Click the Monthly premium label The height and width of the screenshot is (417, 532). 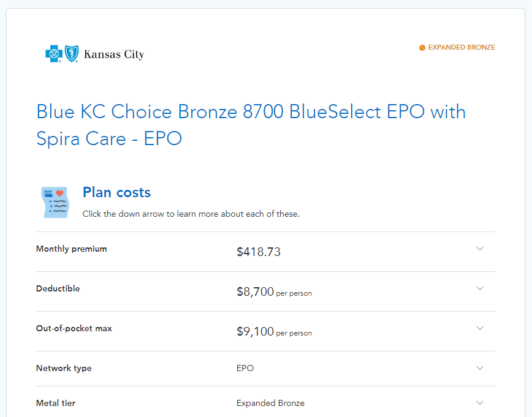click(72, 249)
